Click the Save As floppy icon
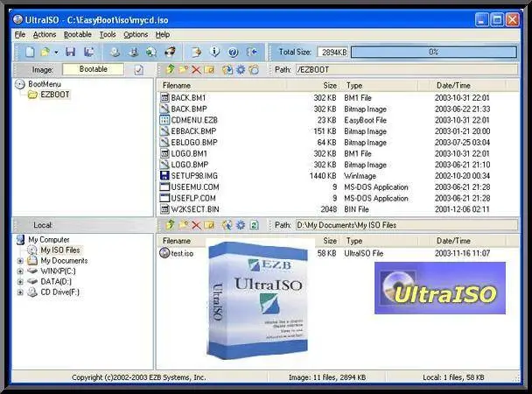Screen dimensions: 532x394 tap(89, 52)
